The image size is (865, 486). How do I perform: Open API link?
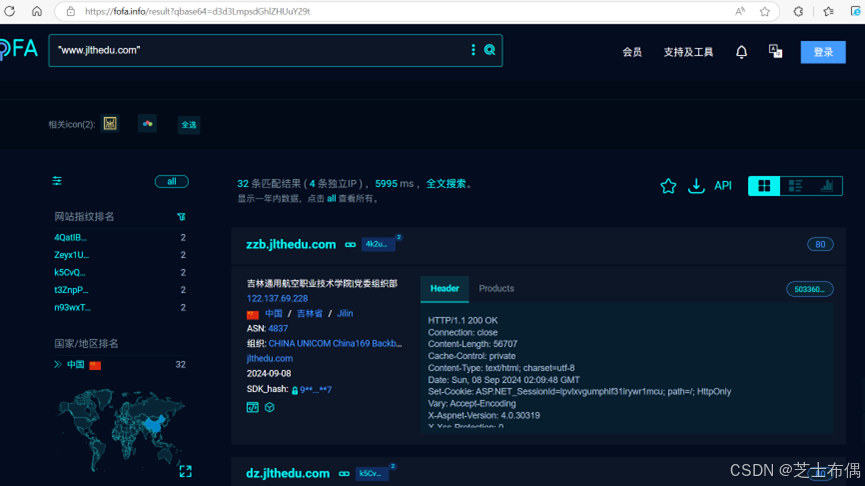pos(723,186)
